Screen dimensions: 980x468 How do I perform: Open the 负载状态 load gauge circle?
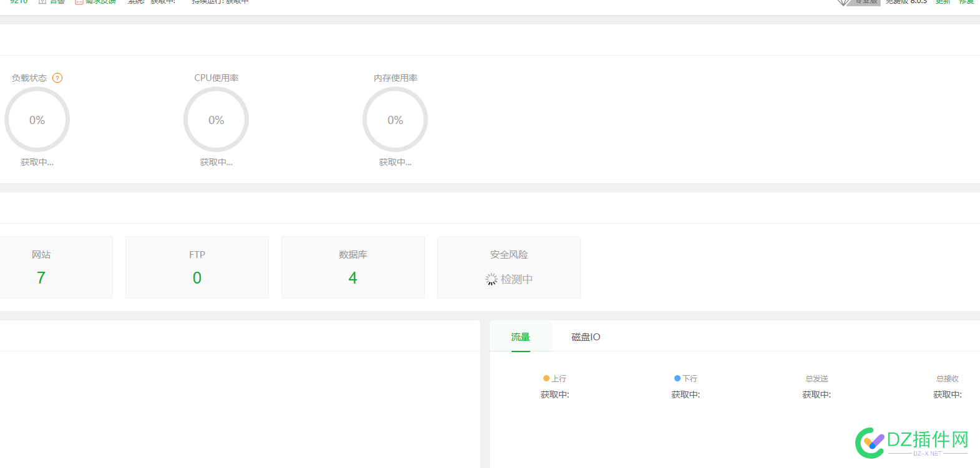coord(37,120)
